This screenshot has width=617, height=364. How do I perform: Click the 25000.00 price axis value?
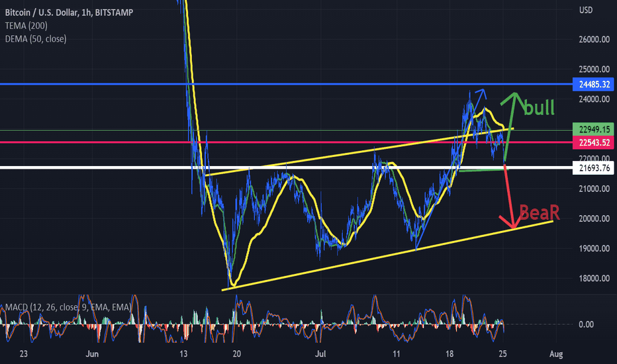[x=594, y=69]
